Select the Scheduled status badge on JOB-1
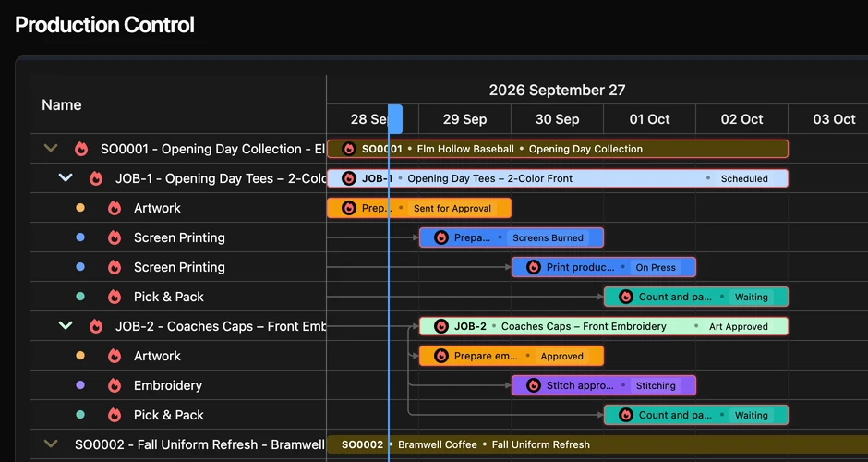Image resolution: width=868 pixels, height=462 pixels. [x=744, y=178]
